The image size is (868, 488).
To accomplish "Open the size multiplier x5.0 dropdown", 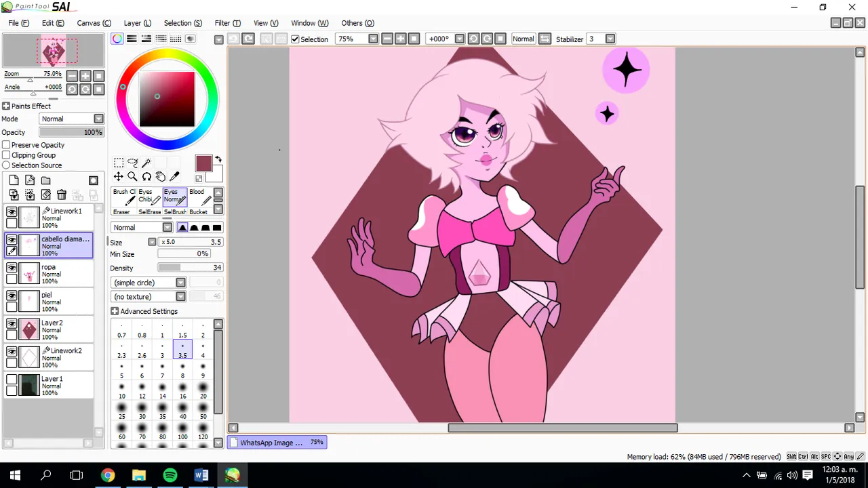I will pyautogui.click(x=153, y=242).
